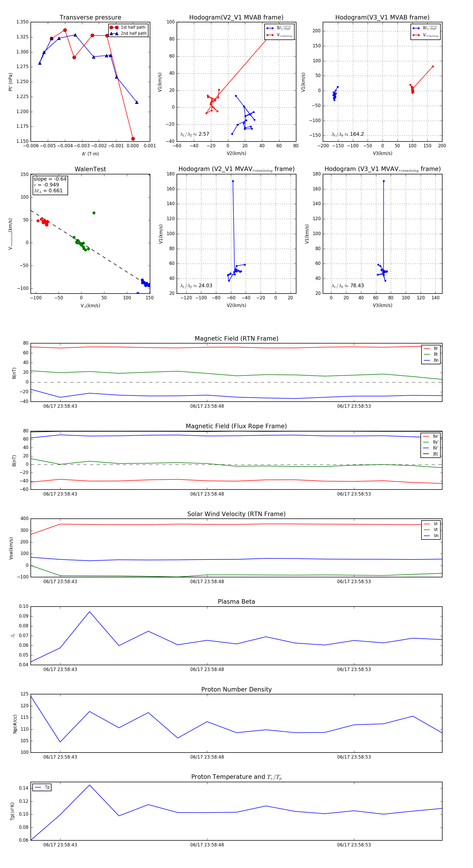Select the Plasma Beta plot title
The image size is (473, 868).
tap(236, 602)
